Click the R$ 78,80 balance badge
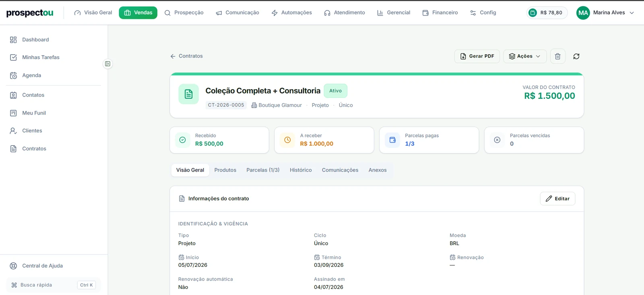This screenshot has height=295, width=644. click(547, 13)
